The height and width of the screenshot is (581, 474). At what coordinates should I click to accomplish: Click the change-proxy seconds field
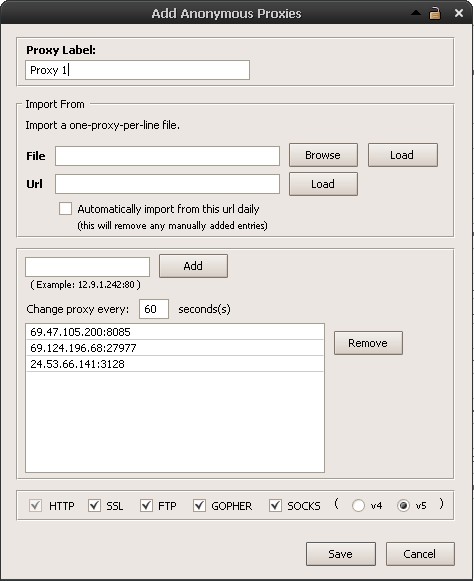(154, 309)
